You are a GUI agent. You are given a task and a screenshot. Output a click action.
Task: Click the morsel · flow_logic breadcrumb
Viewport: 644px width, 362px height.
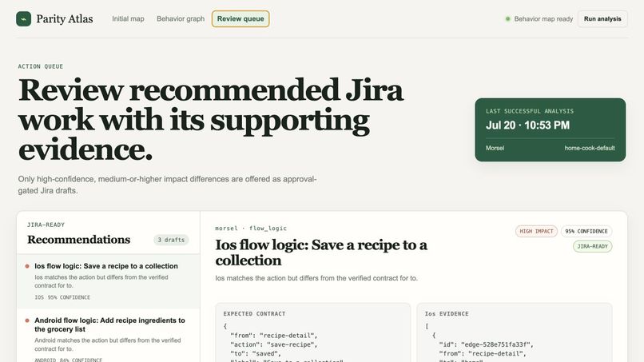pos(251,229)
